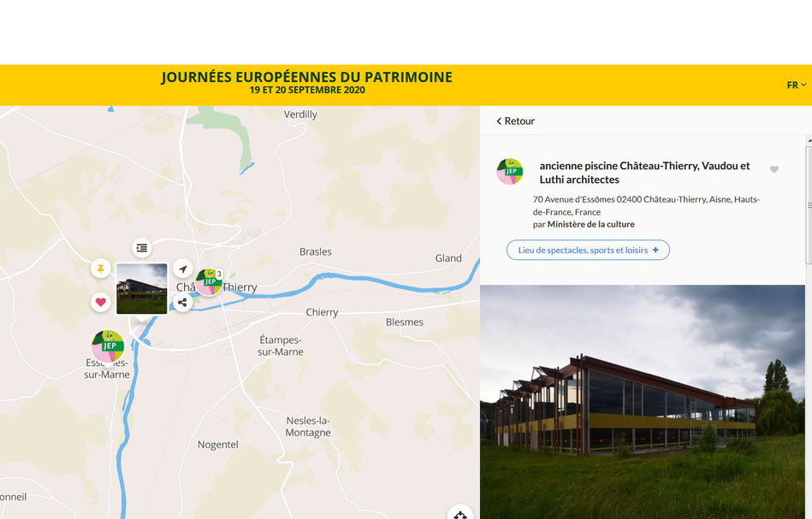Viewport: 812px width, 519px height.
Task: Click the large photo of the old pool
Action: tap(642, 402)
